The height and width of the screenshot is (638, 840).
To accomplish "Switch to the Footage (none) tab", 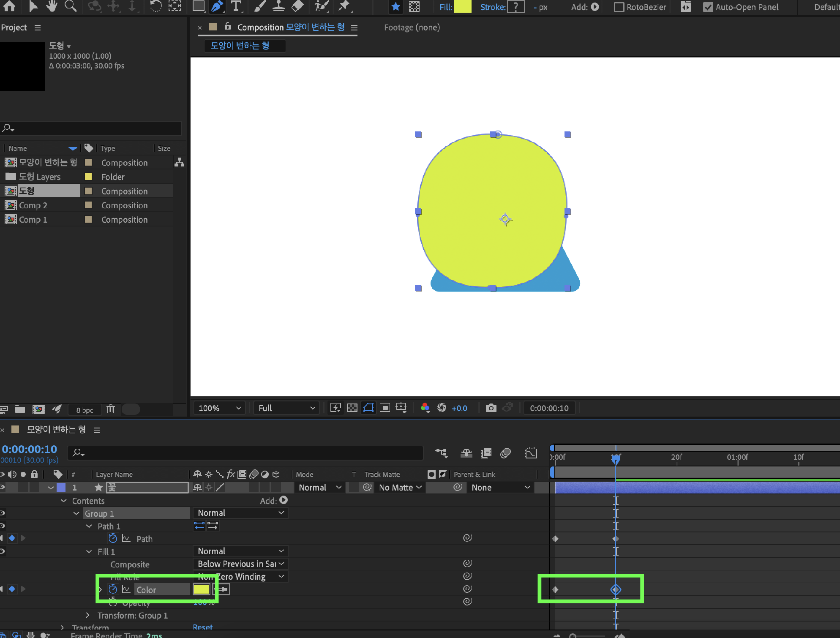I will coord(412,27).
